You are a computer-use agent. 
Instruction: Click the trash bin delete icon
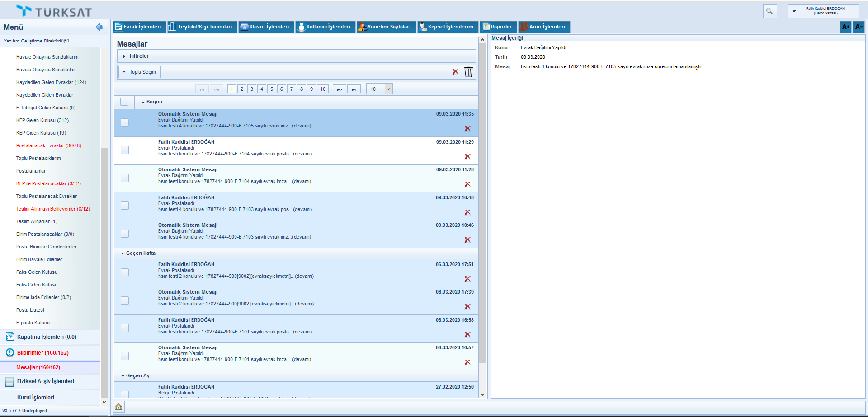pyautogui.click(x=468, y=72)
